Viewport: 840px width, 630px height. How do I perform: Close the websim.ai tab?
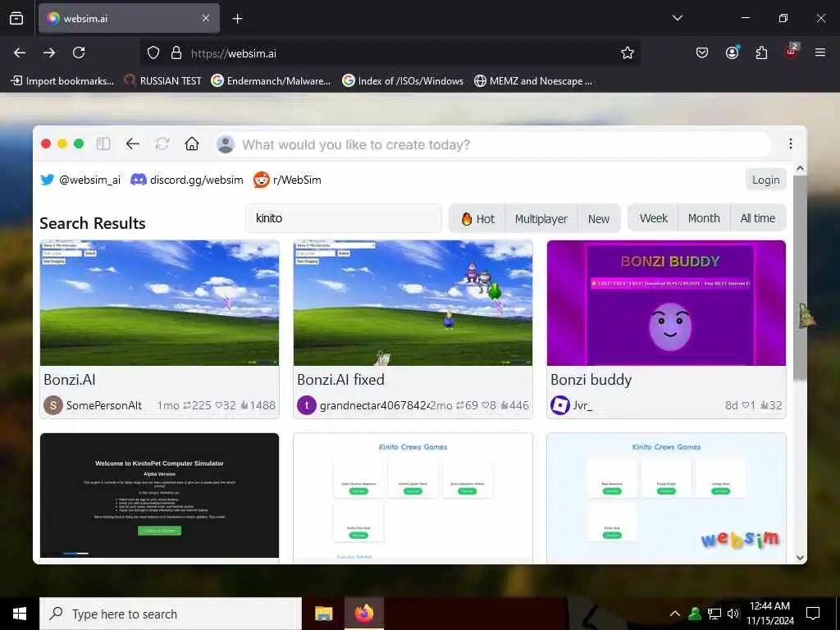pyautogui.click(x=206, y=18)
